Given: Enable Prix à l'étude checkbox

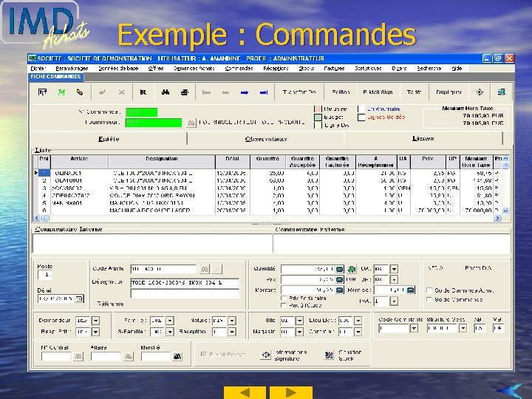Looking at the screenshot, I should tap(283, 305).
